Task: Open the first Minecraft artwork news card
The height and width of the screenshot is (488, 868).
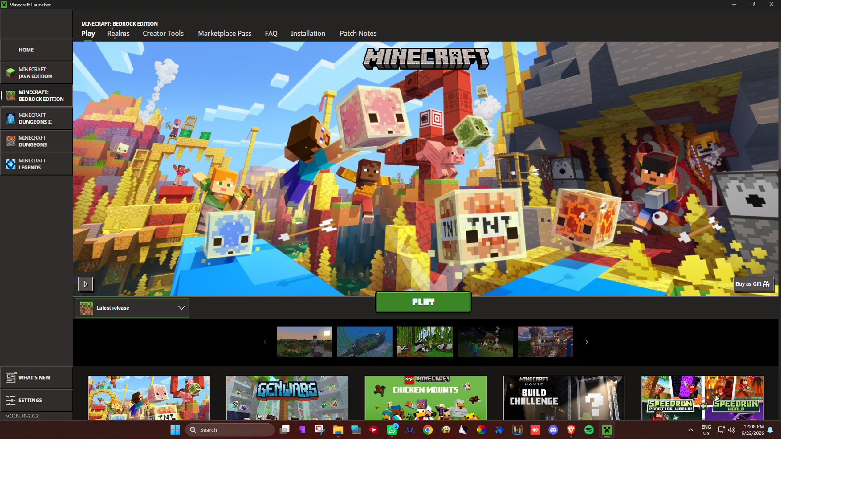Action: (149, 398)
